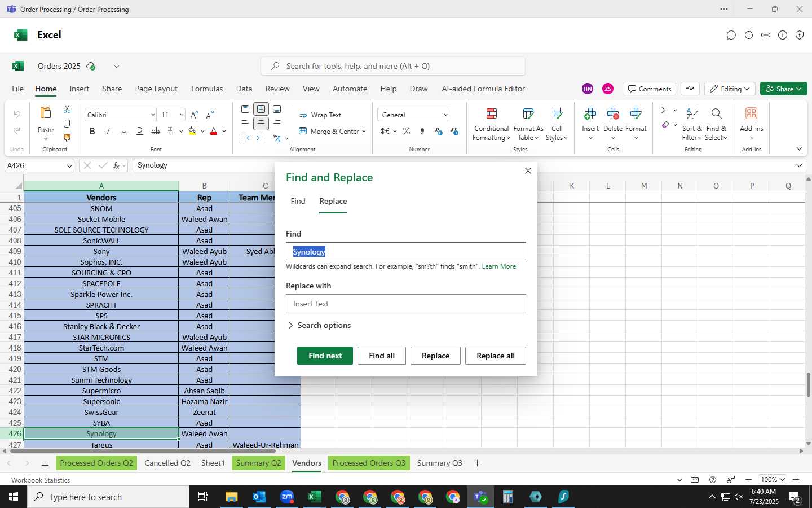Viewport: 812px width, 508px height.
Task: Click the search for tools box
Action: [x=393, y=66]
